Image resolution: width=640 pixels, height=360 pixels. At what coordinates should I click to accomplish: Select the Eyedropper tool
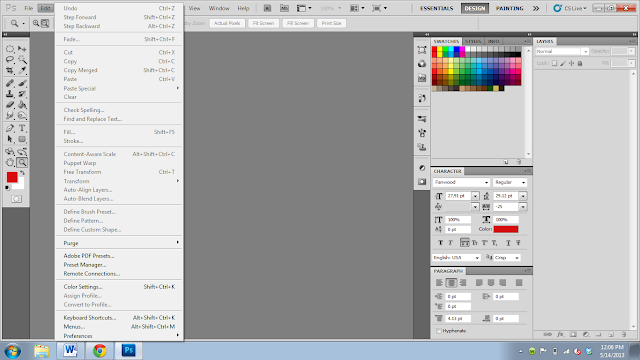pyautogui.click(x=22, y=70)
